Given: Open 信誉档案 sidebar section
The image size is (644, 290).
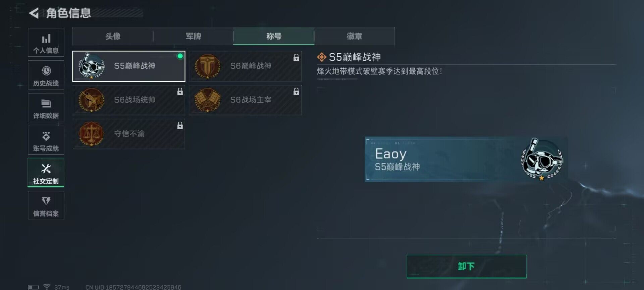Looking at the screenshot, I should [x=46, y=205].
